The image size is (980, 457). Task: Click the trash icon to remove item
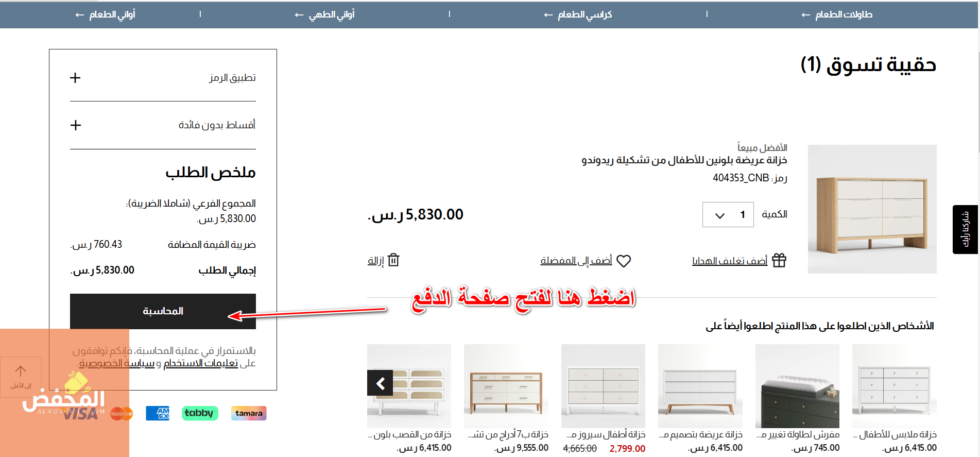pos(393,260)
